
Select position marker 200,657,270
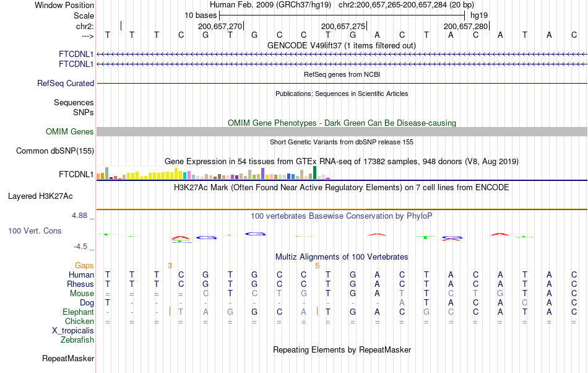coord(220,26)
